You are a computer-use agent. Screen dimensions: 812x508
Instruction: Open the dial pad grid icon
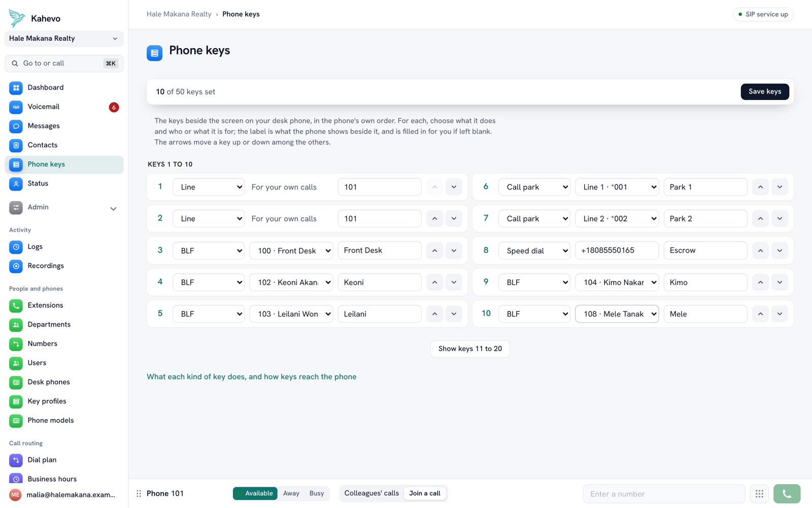[759, 494]
